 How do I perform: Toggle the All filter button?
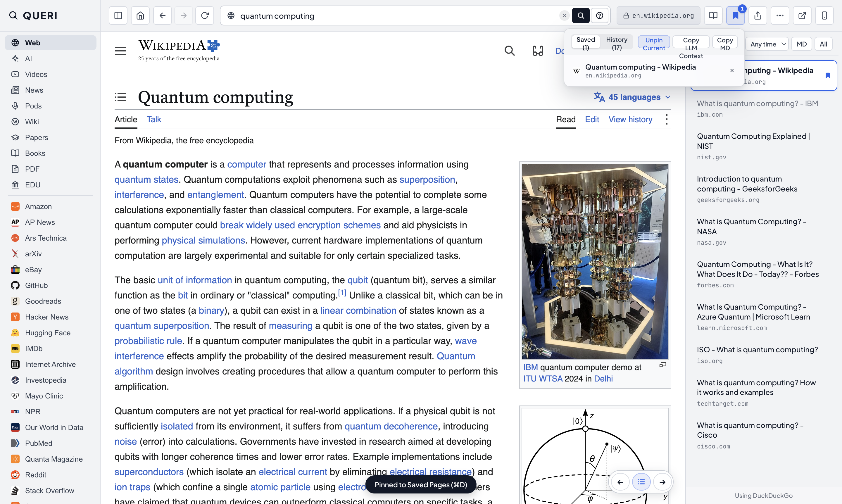pos(823,44)
